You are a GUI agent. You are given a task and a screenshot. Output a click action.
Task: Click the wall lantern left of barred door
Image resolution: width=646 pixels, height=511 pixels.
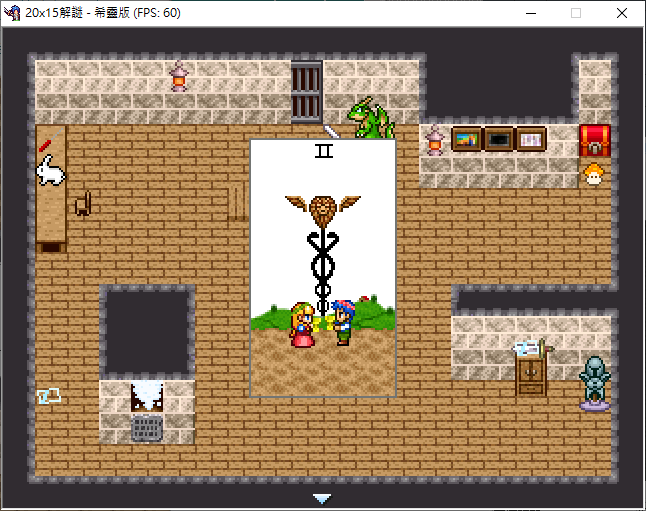click(x=179, y=76)
